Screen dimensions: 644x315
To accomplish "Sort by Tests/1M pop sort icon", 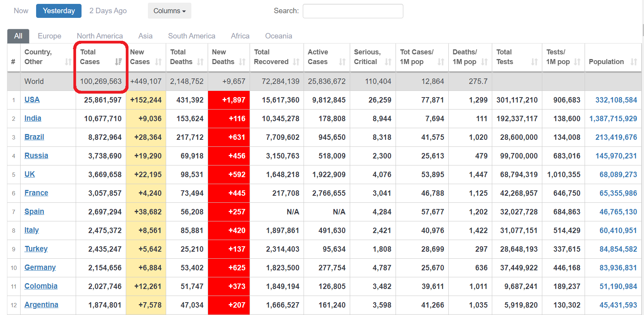I will pyautogui.click(x=577, y=62).
